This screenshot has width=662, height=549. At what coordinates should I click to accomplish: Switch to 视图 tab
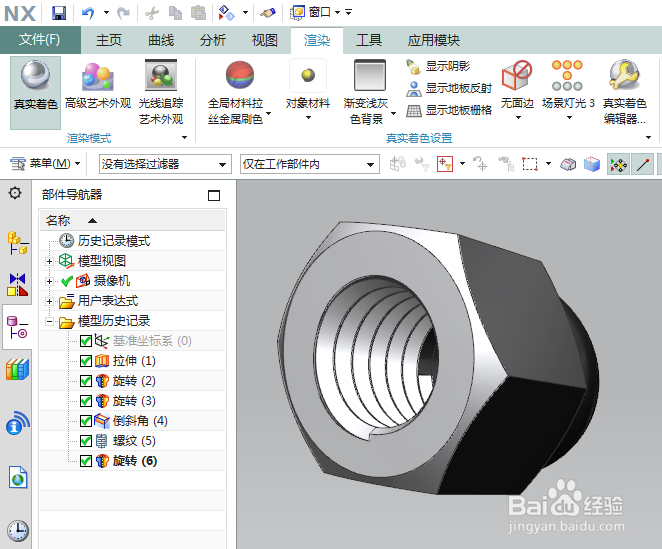[x=265, y=41]
